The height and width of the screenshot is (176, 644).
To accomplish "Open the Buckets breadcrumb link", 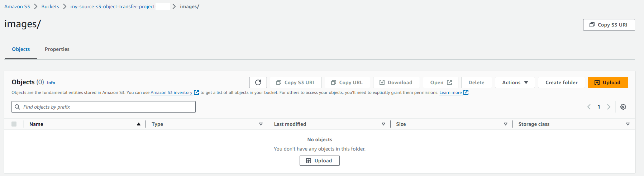I will pyautogui.click(x=50, y=6).
